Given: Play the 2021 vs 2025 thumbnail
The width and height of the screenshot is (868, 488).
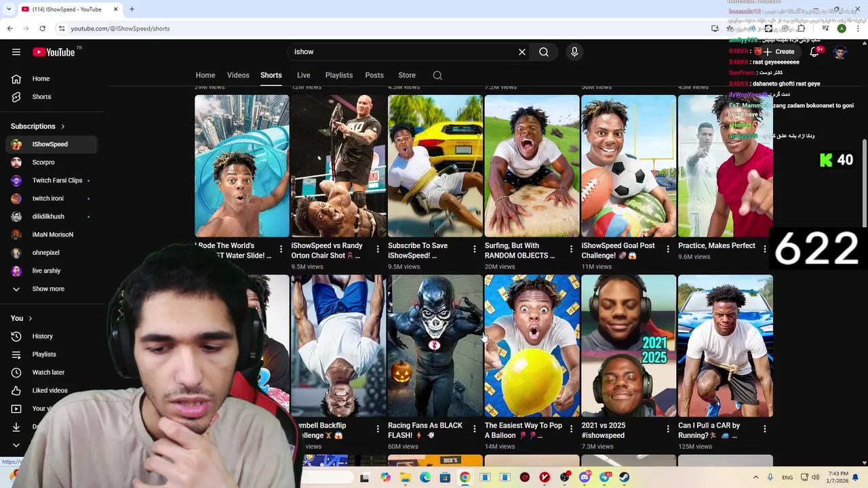Looking at the screenshot, I should tap(629, 346).
